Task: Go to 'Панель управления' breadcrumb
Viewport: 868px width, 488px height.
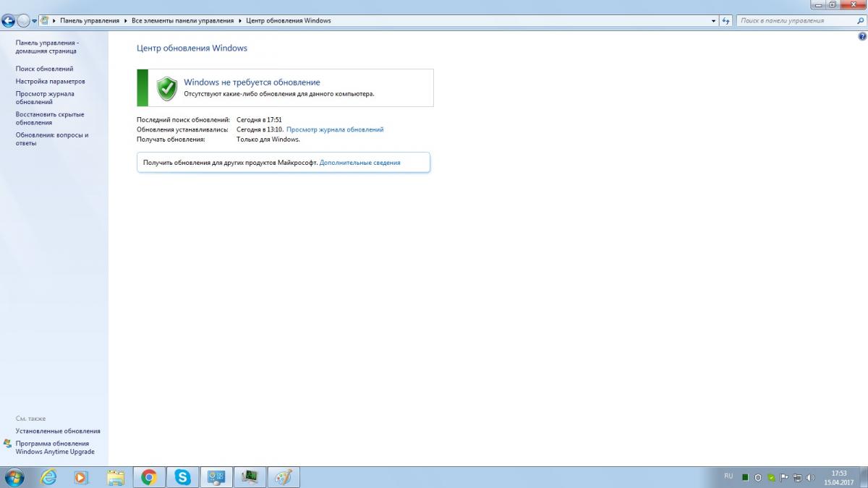Action: click(x=90, y=21)
